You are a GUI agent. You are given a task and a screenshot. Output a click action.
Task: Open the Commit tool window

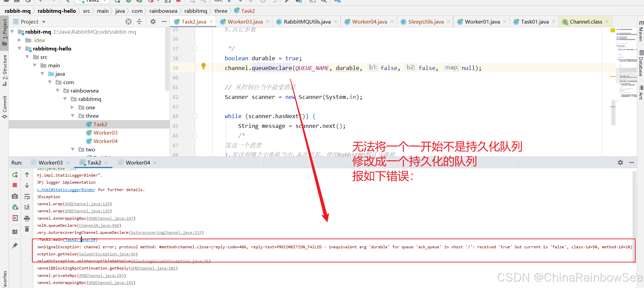coord(4,107)
